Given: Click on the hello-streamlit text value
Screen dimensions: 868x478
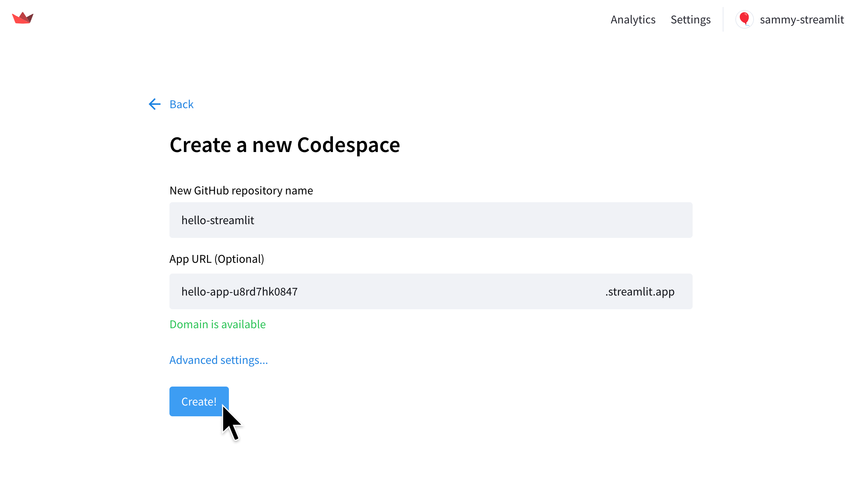Looking at the screenshot, I should point(218,220).
